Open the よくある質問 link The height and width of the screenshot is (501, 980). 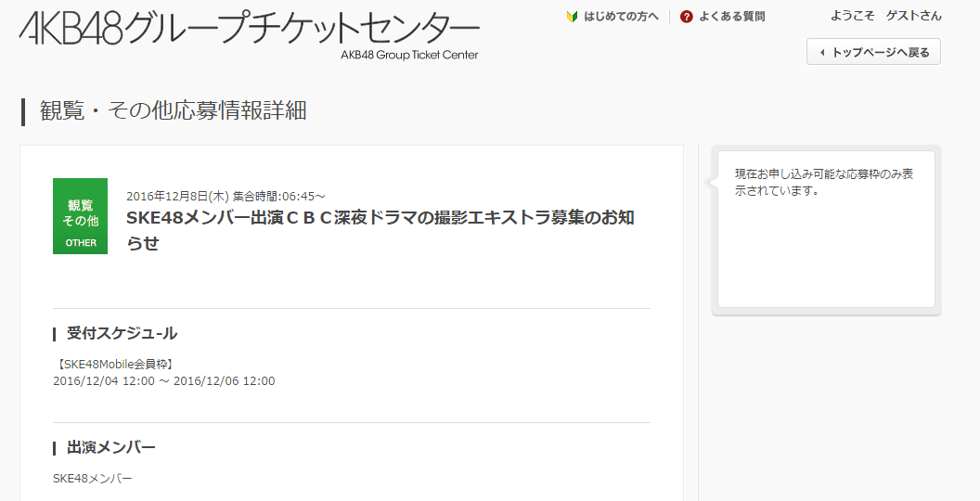[x=732, y=17]
